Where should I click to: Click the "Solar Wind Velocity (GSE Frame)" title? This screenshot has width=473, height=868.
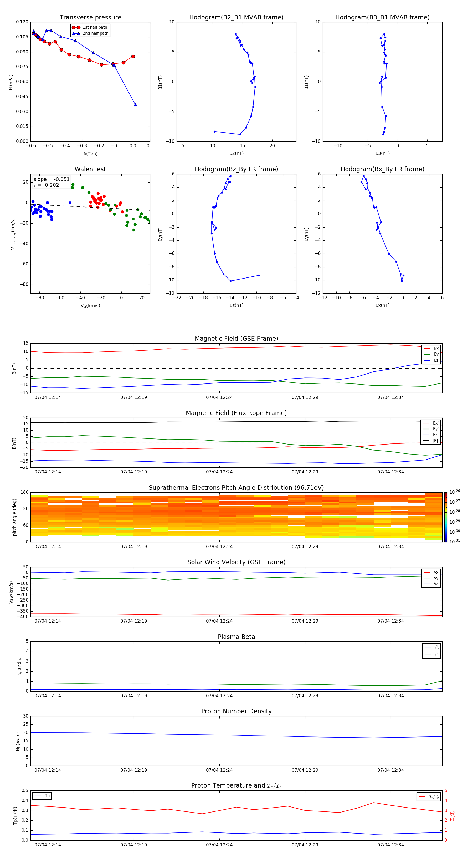point(236,562)
